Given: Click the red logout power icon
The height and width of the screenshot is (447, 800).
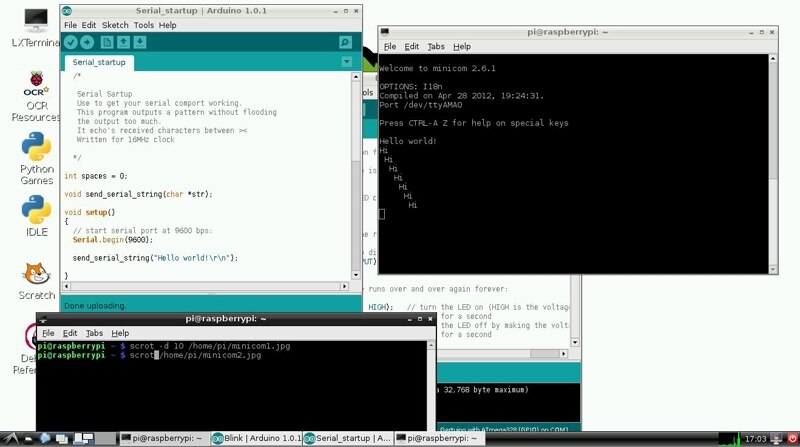Looking at the screenshot, I should tap(792, 439).
